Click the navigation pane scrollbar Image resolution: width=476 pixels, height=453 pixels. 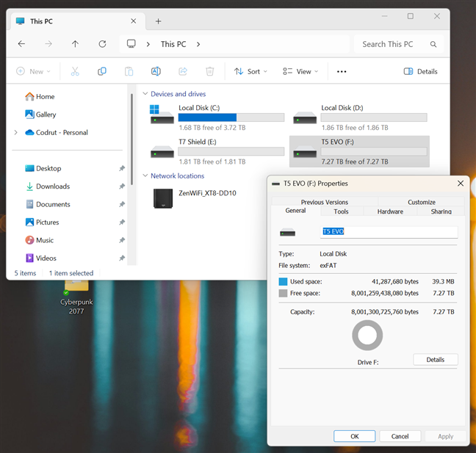point(131,139)
